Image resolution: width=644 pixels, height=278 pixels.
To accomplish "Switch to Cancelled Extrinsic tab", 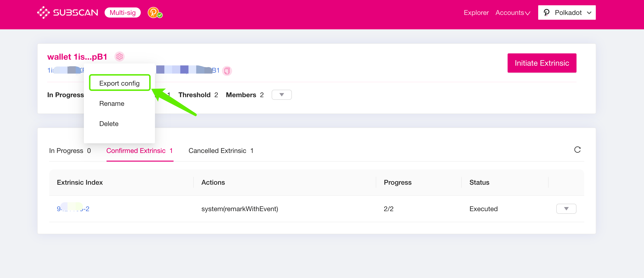I will click(x=221, y=151).
